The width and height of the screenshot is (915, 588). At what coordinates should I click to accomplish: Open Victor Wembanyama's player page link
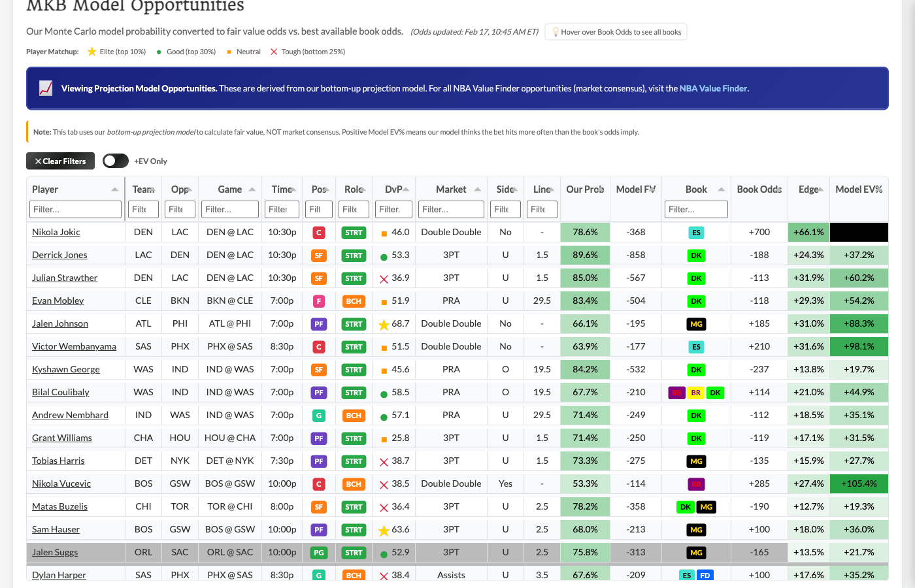pyautogui.click(x=75, y=346)
